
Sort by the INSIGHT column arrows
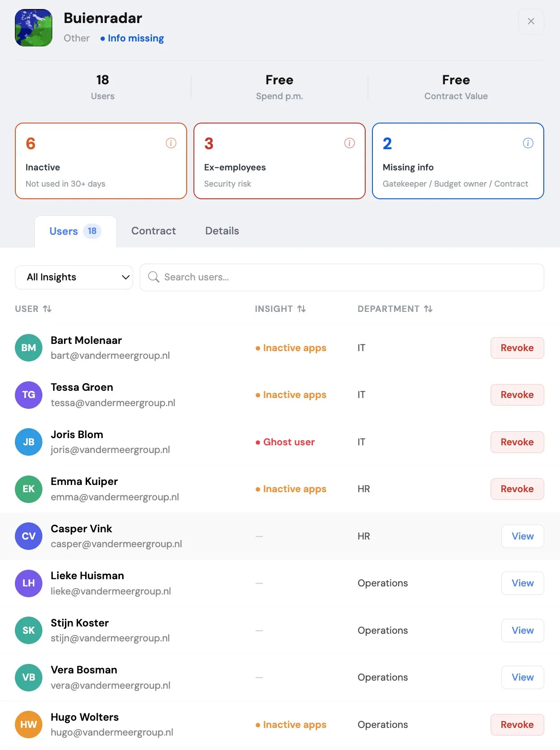coord(302,309)
